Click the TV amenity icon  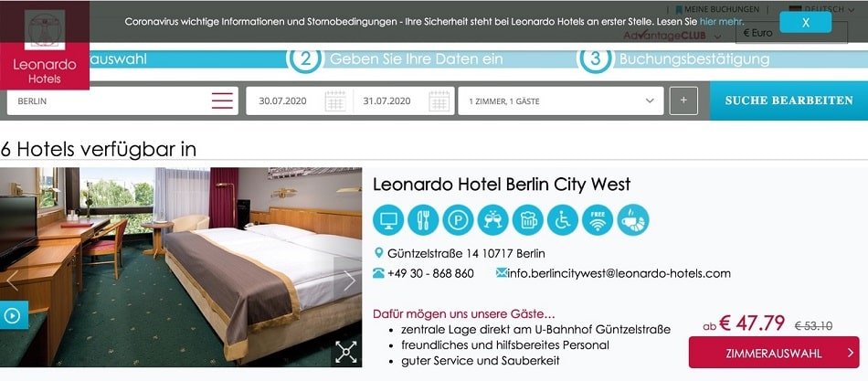(x=388, y=220)
